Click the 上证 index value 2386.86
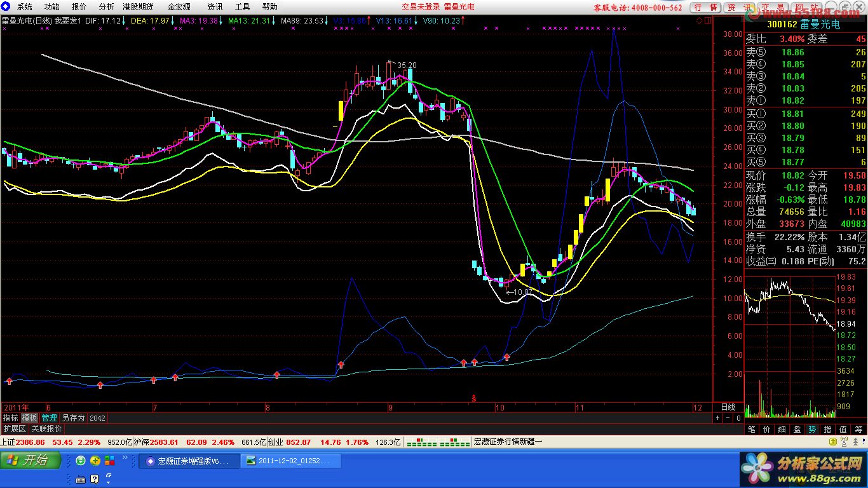Viewport: 868px width, 488px height. [31, 442]
